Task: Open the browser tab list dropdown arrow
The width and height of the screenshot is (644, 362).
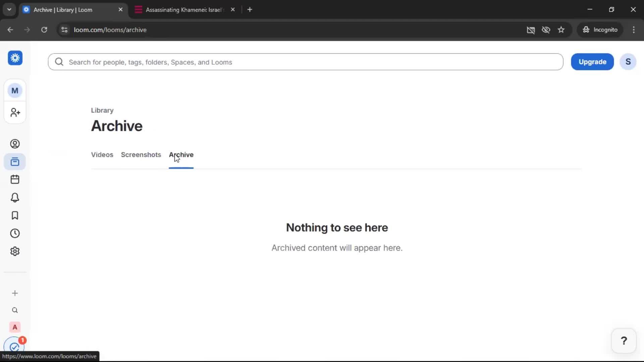Action: click(9, 9)
